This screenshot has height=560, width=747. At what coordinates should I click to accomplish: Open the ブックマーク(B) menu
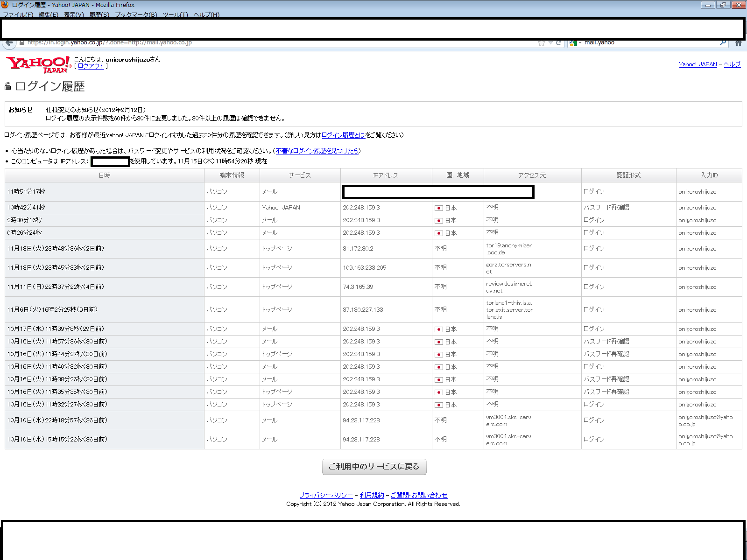click(x=136, y=14)
